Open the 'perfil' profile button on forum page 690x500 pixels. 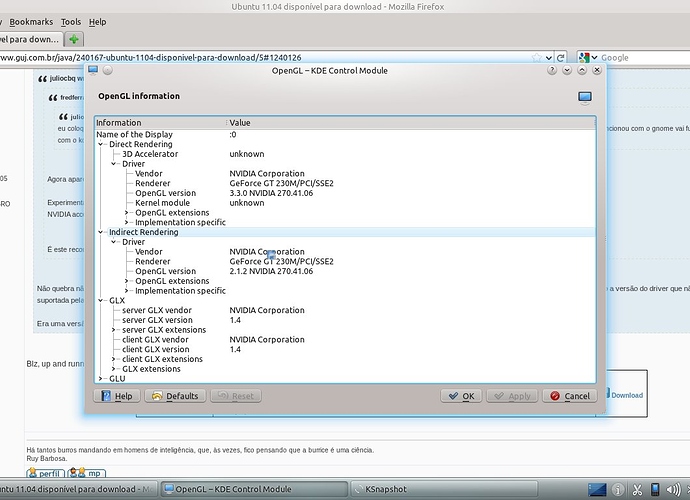(45, 474)
